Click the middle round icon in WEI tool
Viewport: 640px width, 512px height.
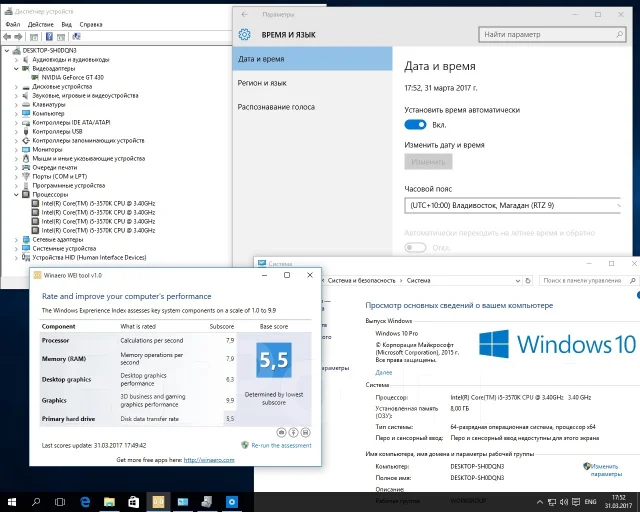pos(293,432)
